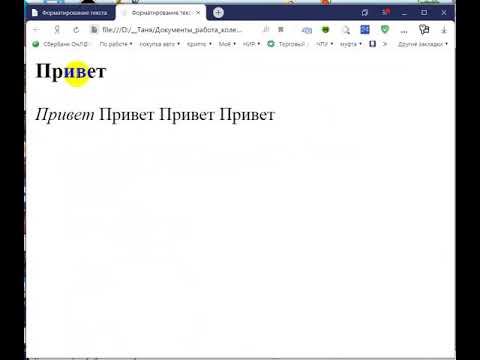Expand the ЧПУ bookmarks folder
This screenshot has height=360, width=480.
[324, 44]
